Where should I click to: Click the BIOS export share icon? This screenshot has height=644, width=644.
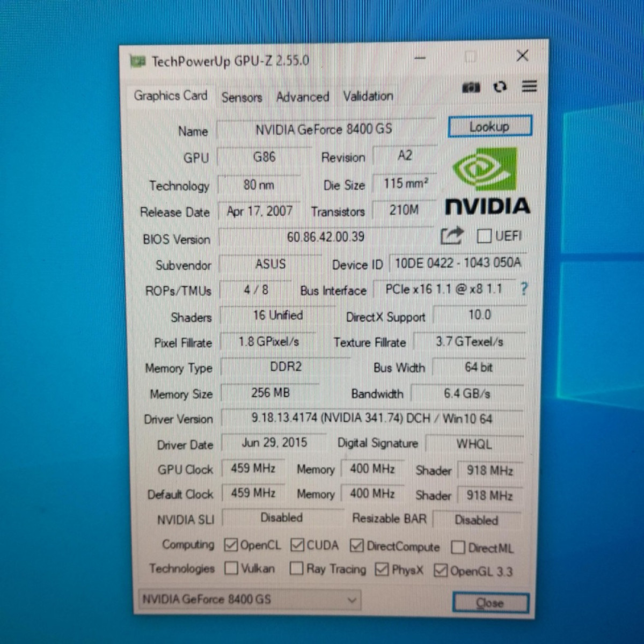451,236
